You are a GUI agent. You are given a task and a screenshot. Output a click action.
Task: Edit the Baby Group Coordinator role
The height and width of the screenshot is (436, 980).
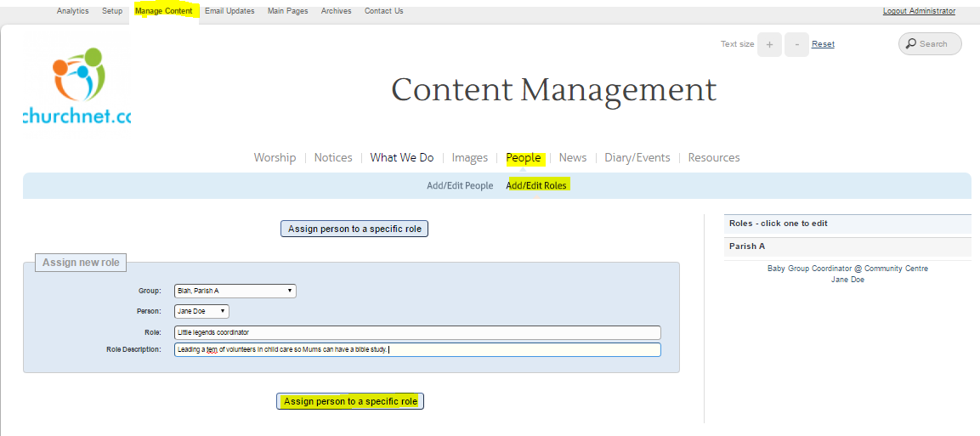pyautogui.click(x=847, y=269)
